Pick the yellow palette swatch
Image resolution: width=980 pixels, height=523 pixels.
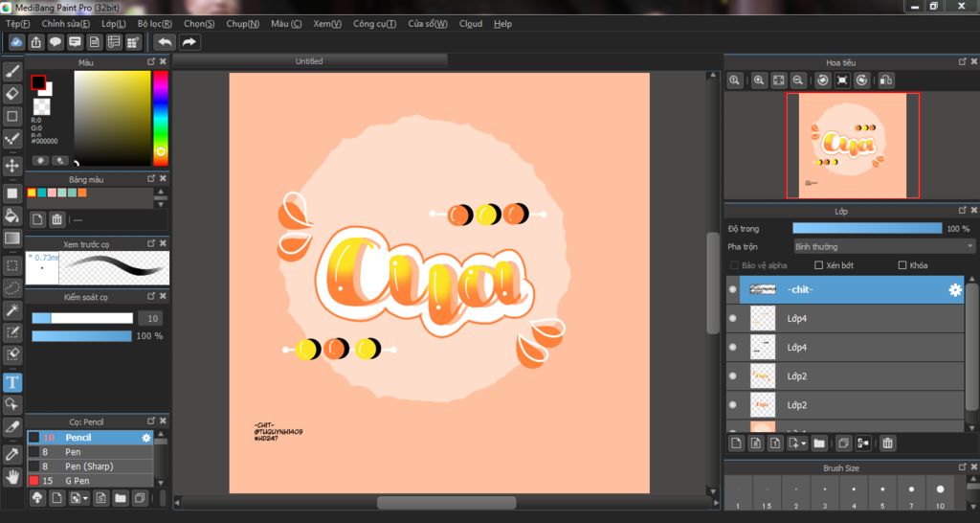32,193
